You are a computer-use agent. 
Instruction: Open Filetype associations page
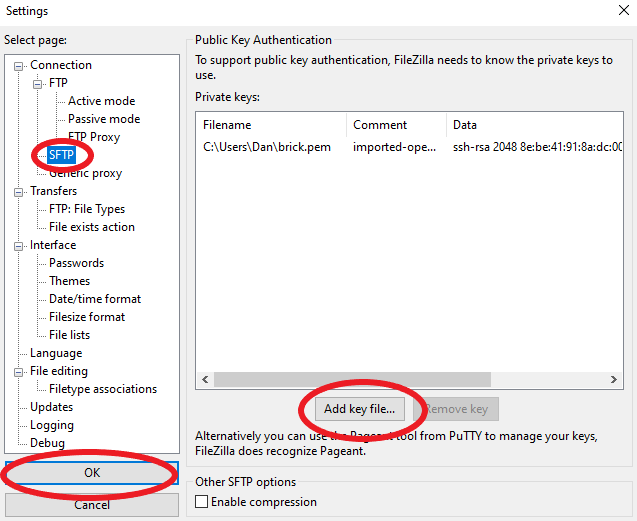[x=103, y=389]
